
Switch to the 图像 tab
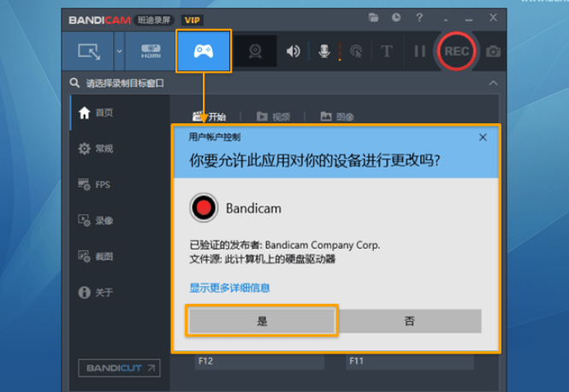[x=337, y=116]
